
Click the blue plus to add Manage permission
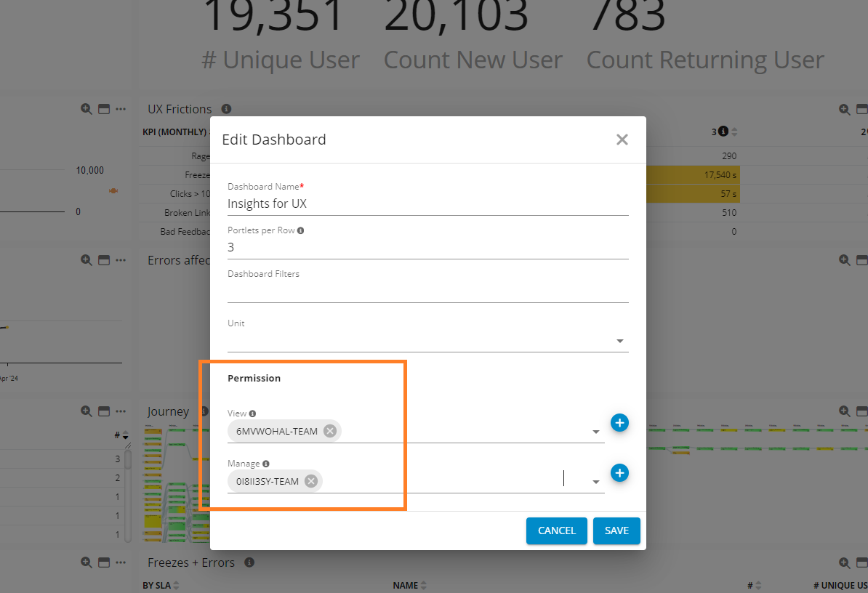(619, 473)
